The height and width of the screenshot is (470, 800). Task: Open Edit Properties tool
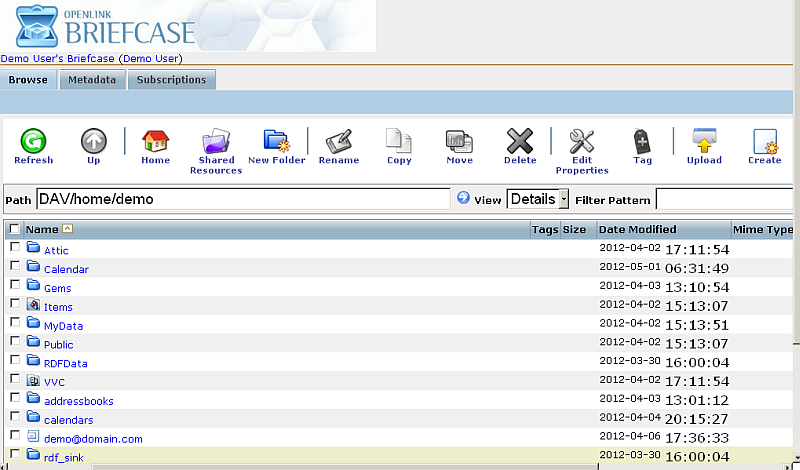582,142
